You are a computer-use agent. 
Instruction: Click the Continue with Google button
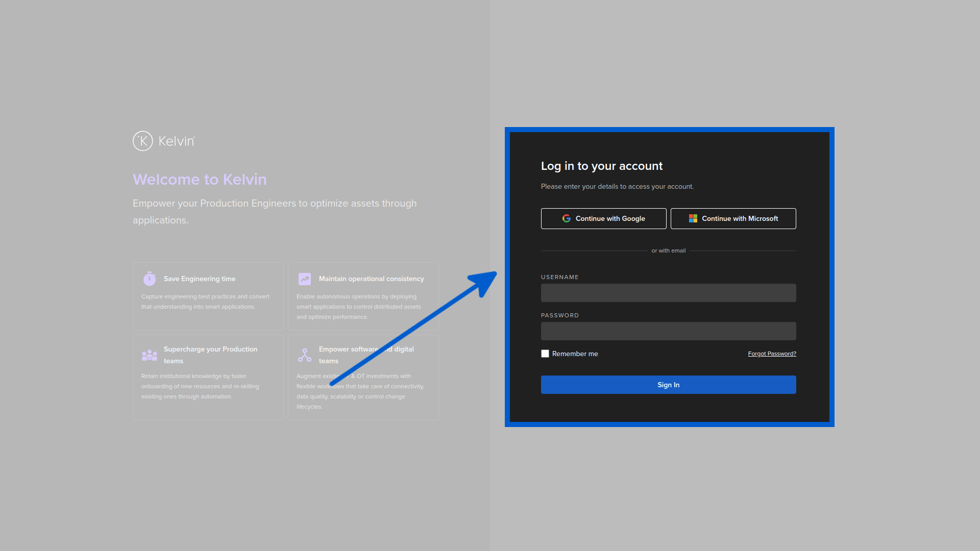[x=603, y=218]
